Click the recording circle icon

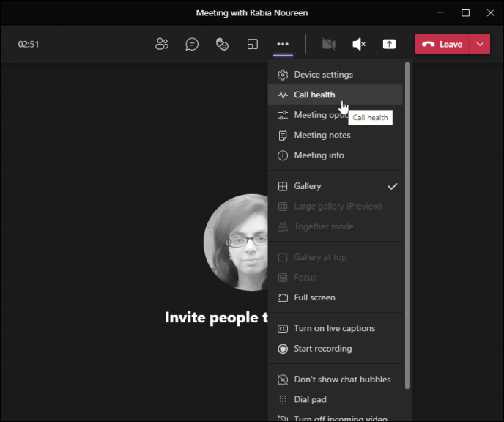pos(283,349)
